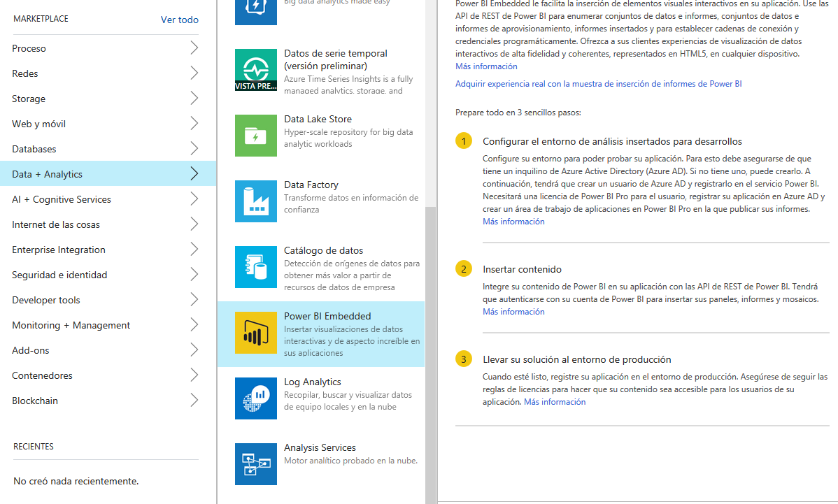Select the Redes marketplace category
838x504 pixels.
(108, 73)
